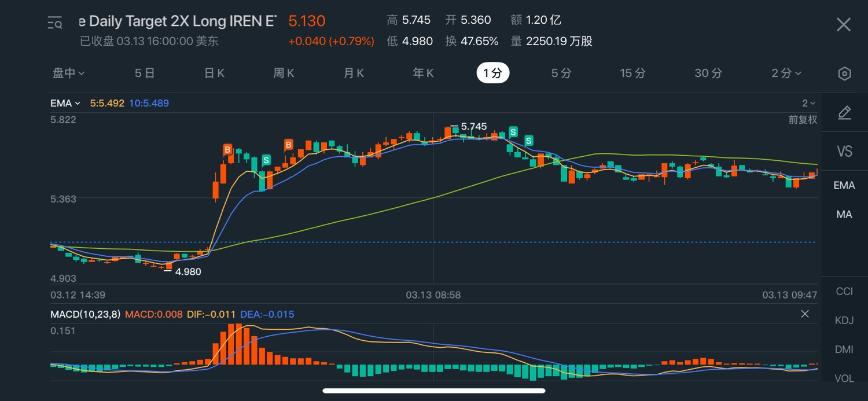The height and width of the screenshot is (401, 868).
Task: Switch to the 5分 tab
Action: pyautogui.click(x=561, y=73)
